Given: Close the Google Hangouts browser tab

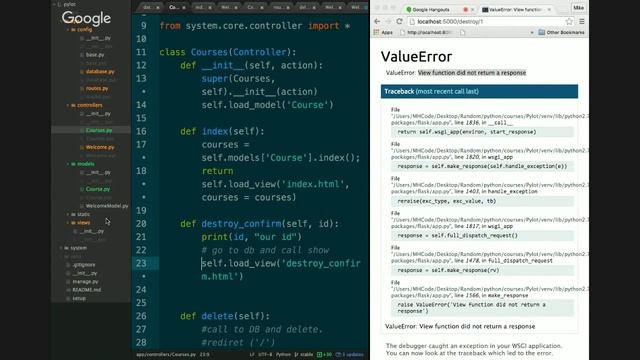Looking at the screenshot, I should pyautogui.click(x=472, y=9).
